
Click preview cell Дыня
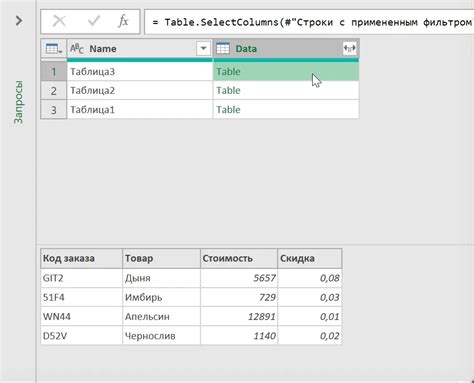click(161, 278)
